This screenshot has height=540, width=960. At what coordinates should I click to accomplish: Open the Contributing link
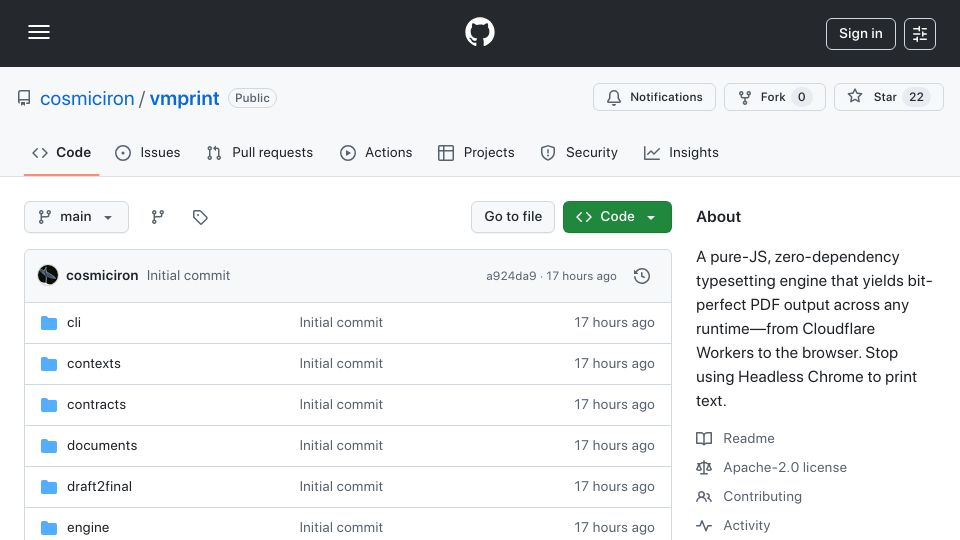[x=762, y=497]
